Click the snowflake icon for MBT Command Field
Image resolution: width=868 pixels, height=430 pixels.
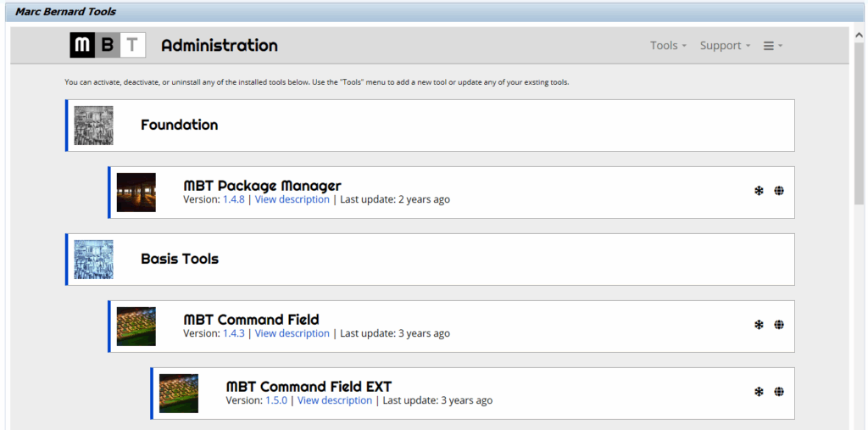click(759, 325)
